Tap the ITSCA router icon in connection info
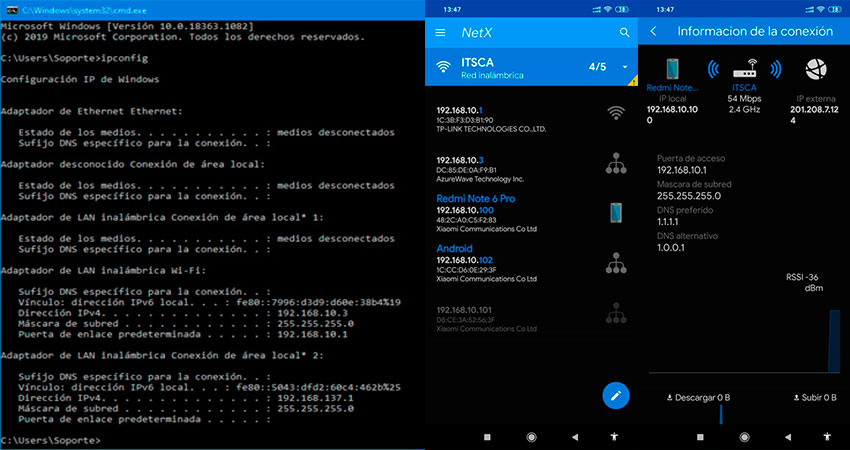 pyautogui.click(x=743, y=69)
